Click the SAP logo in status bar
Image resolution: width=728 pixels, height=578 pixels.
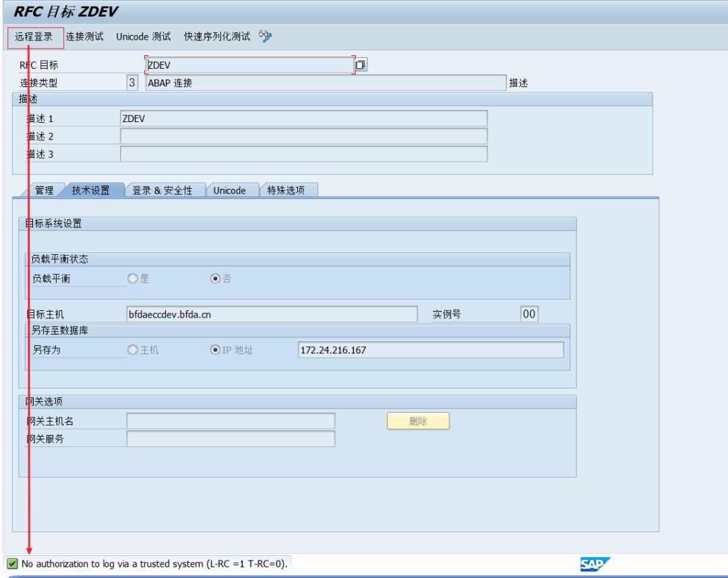click(595, 564)
